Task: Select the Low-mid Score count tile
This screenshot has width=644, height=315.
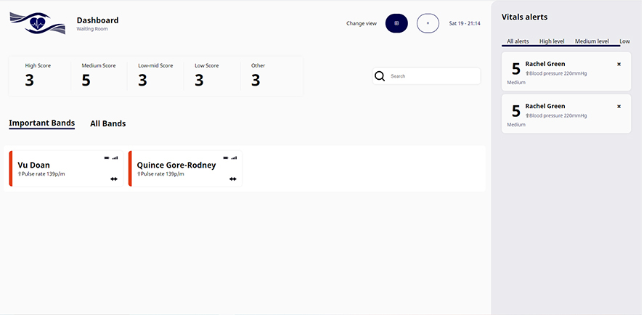Action: click(x=155, y=75)
